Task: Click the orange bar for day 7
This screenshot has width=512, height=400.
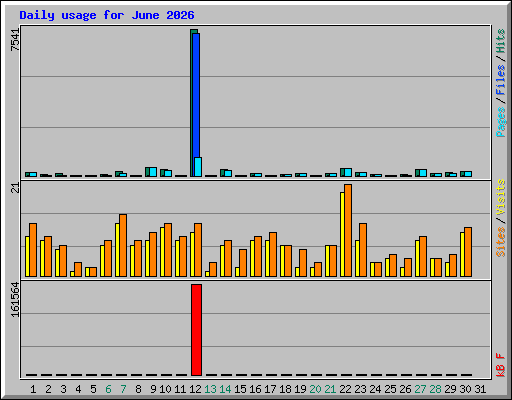Action: [123, 245]
